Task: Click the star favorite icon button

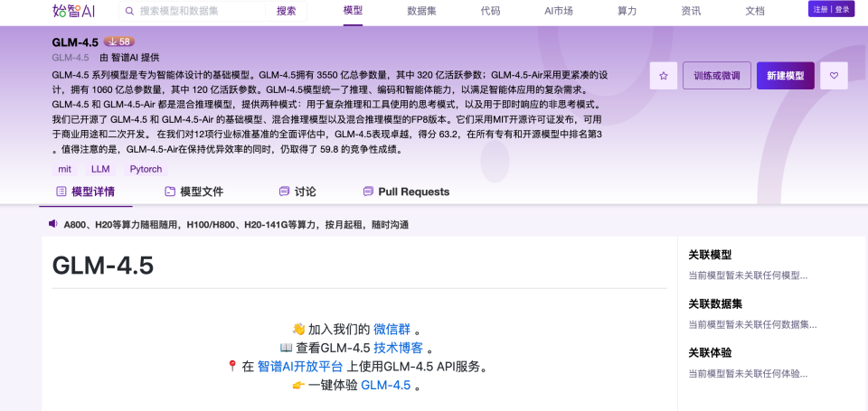Action: click(664, 76)
